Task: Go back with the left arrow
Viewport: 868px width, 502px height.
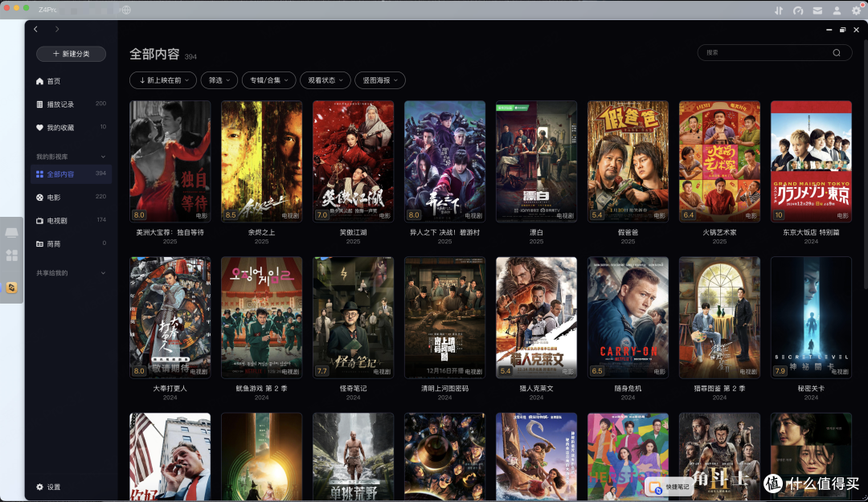Action: coord(35,30)
